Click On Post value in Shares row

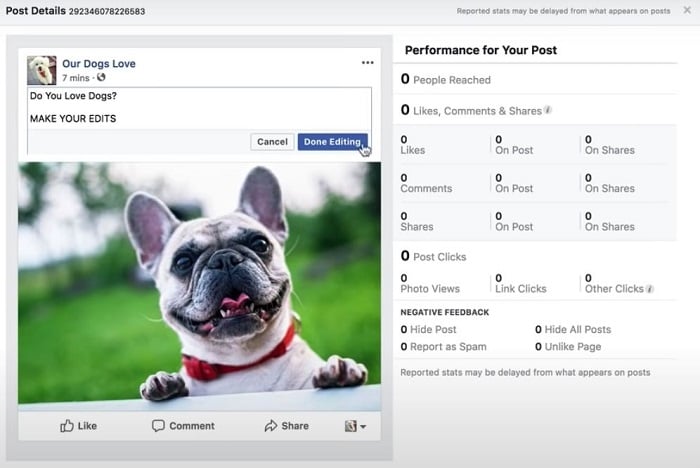pos(514,222)
